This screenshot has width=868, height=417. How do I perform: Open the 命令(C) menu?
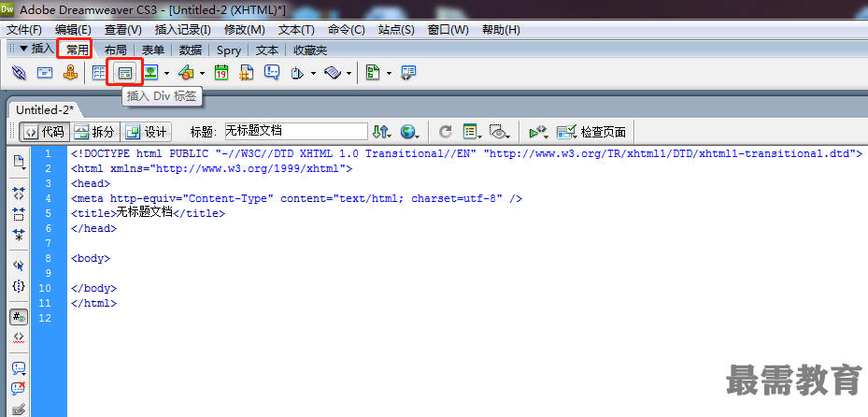click(346, 30)
